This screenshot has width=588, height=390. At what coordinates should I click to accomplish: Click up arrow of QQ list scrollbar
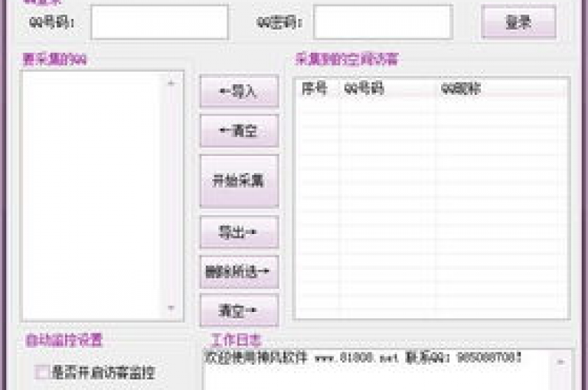coord(171,83)
